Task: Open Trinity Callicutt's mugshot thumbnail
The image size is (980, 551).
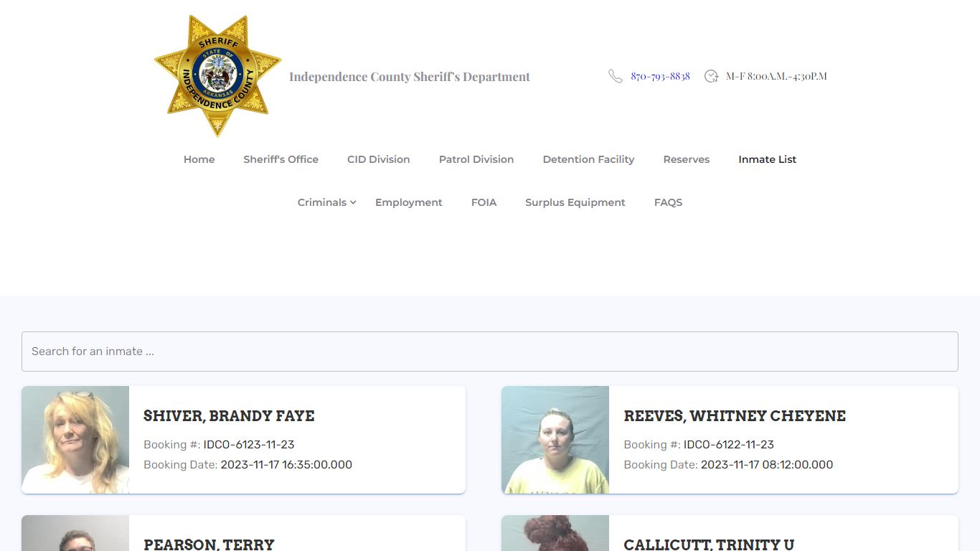Action: [x=555, y=533]
